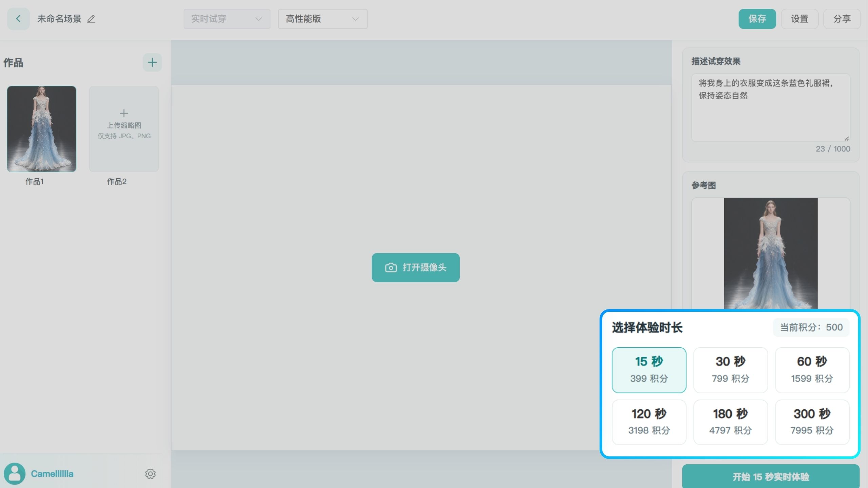Viewport: 868px width, 488px height.
Task: Click the plus icon in 作品2 upload slot
Action: 124,113
